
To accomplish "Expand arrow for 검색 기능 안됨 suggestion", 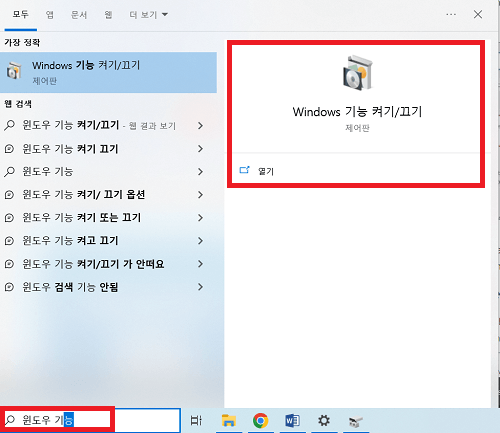I will click(x=200, y=287).
